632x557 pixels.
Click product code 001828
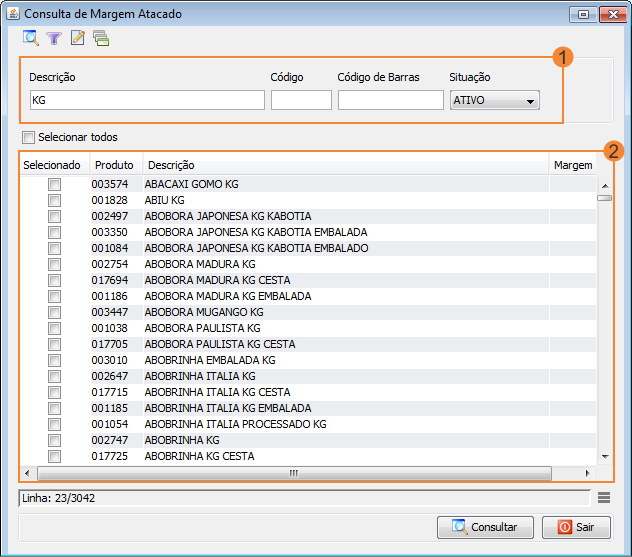110,200
